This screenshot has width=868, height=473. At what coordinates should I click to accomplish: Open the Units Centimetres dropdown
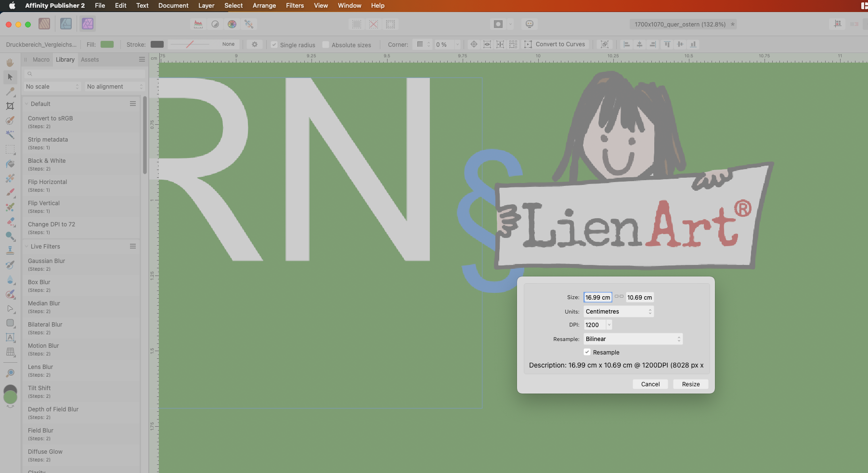[619, 312]
